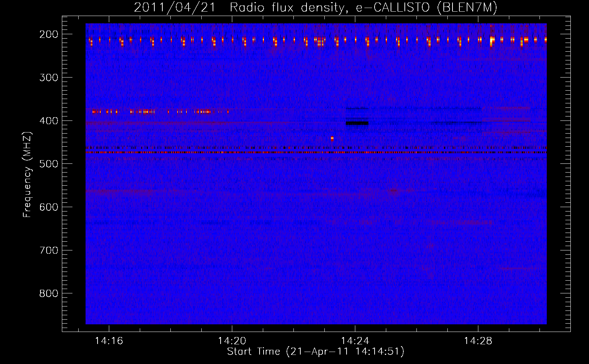Click the 800 frequency tick label
The image size is (589, 364).
coord(48,293)
